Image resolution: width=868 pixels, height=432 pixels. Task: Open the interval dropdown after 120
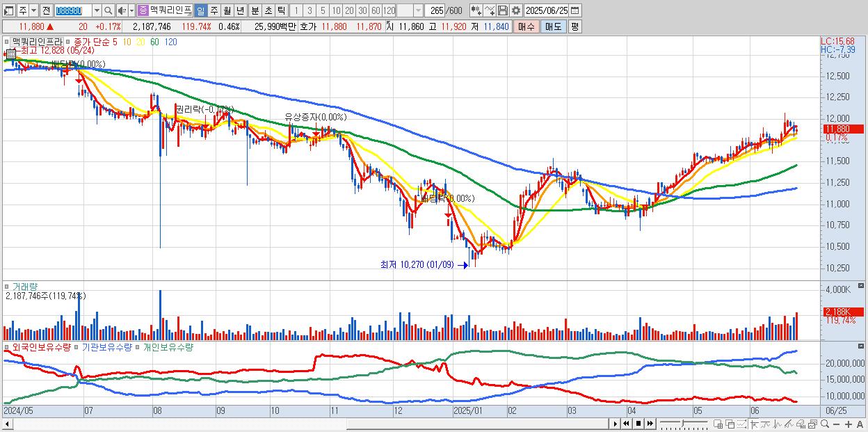(418, 10)
